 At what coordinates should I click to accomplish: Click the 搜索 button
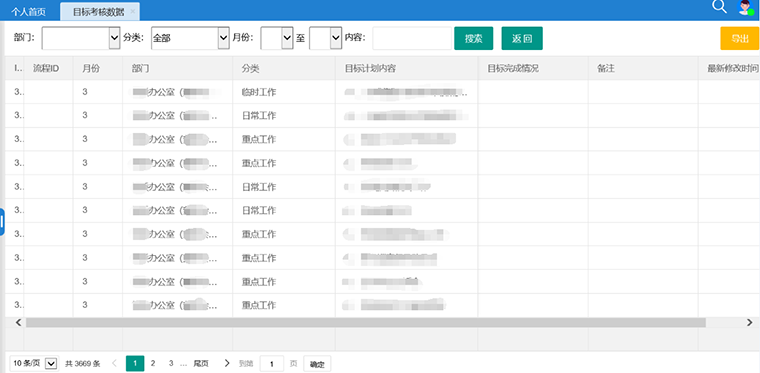tap(474, 38)
